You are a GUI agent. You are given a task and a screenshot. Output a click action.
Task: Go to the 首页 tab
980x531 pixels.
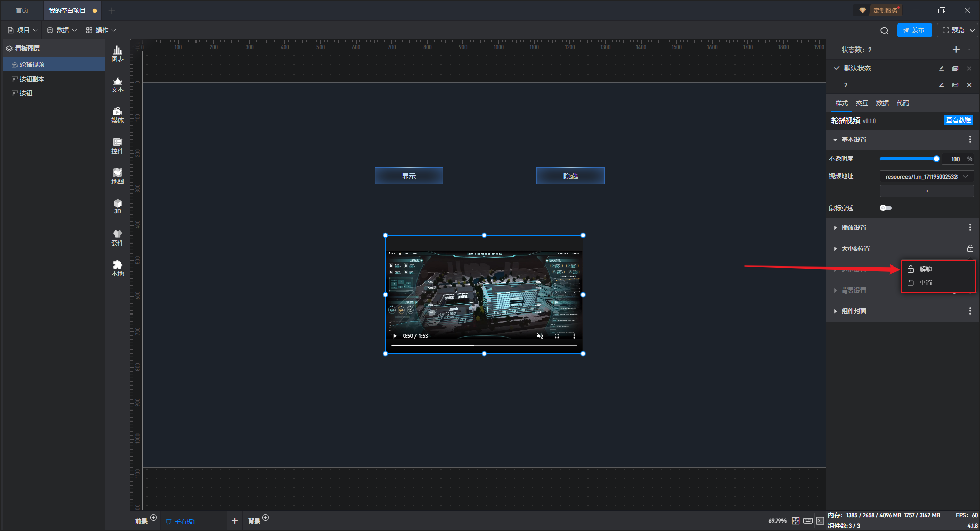pos(22,10)
